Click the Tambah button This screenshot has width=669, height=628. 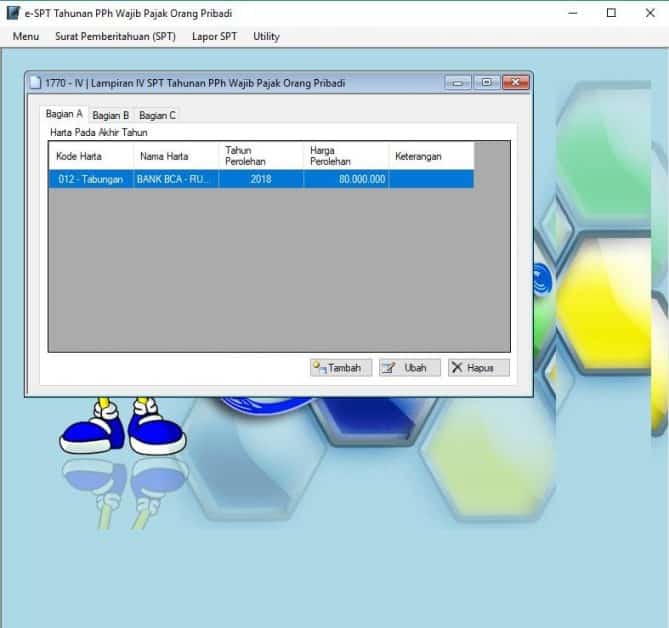click(x=340, y=367)
